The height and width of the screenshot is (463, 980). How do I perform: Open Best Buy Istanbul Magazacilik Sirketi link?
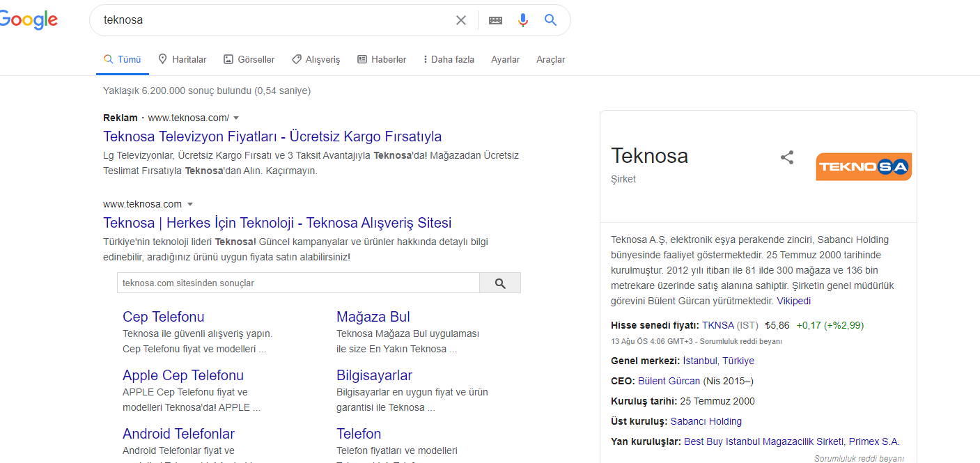(764, 441)
